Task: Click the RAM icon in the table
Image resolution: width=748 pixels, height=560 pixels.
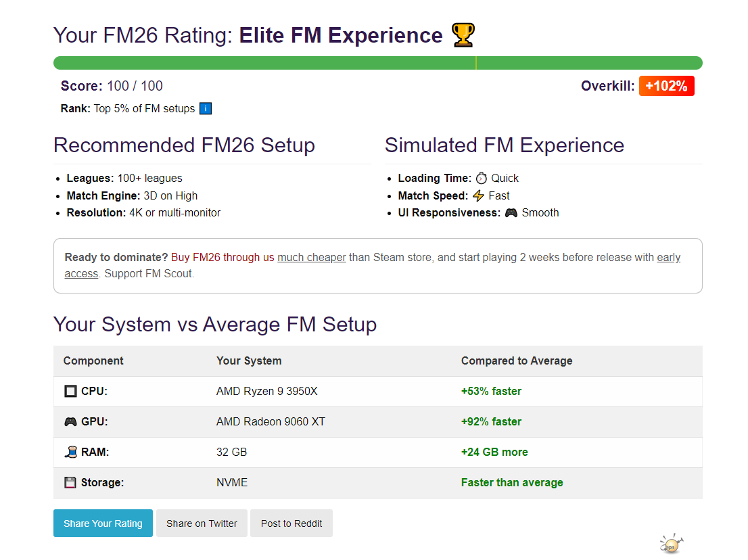Action: pos(70,452)
